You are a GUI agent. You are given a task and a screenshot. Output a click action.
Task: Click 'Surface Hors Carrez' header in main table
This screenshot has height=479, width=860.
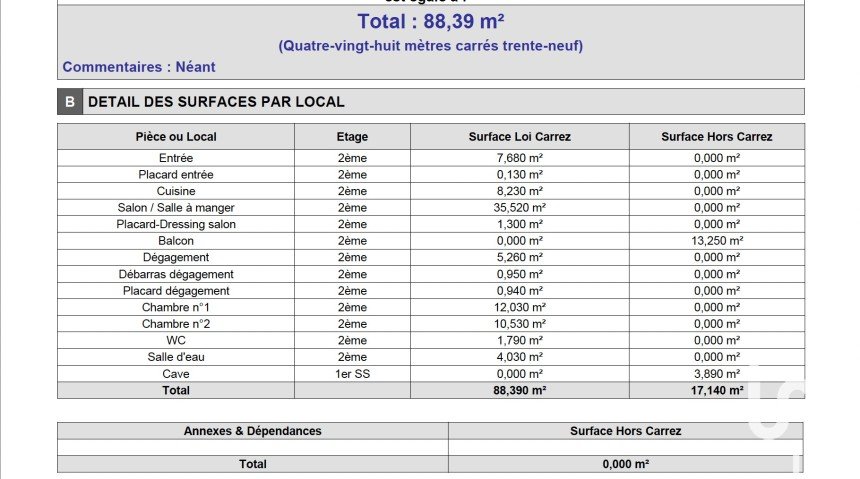click(x=716, y=137)
